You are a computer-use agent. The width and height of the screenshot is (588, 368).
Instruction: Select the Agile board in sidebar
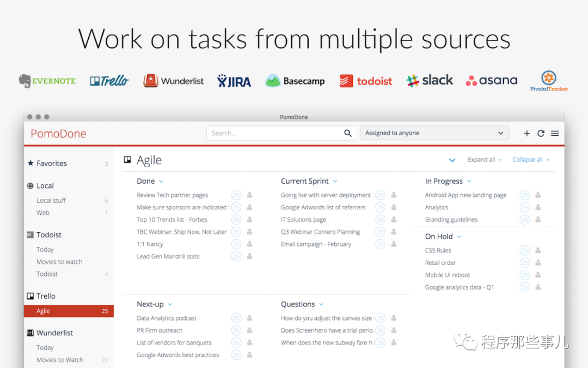pos(69,311)
